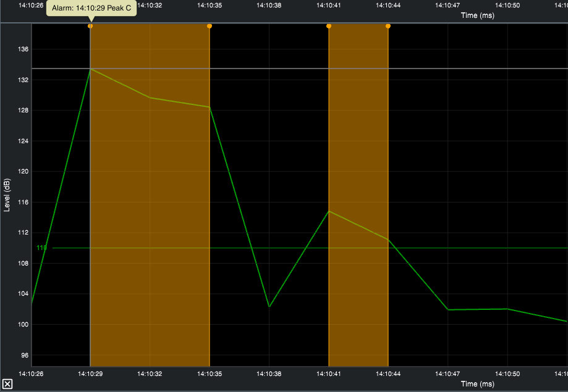The width and height of the screenshot is (568, 392).
Task: Click the alarm end marker dot at 14:10:44
Action: click(x=388, y=26)
